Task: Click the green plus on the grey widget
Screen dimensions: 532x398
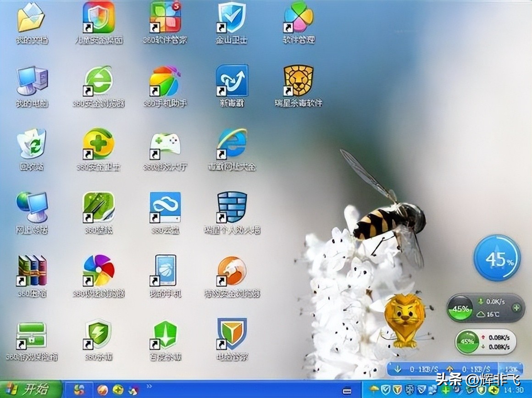Action: (x=516, y=308)
